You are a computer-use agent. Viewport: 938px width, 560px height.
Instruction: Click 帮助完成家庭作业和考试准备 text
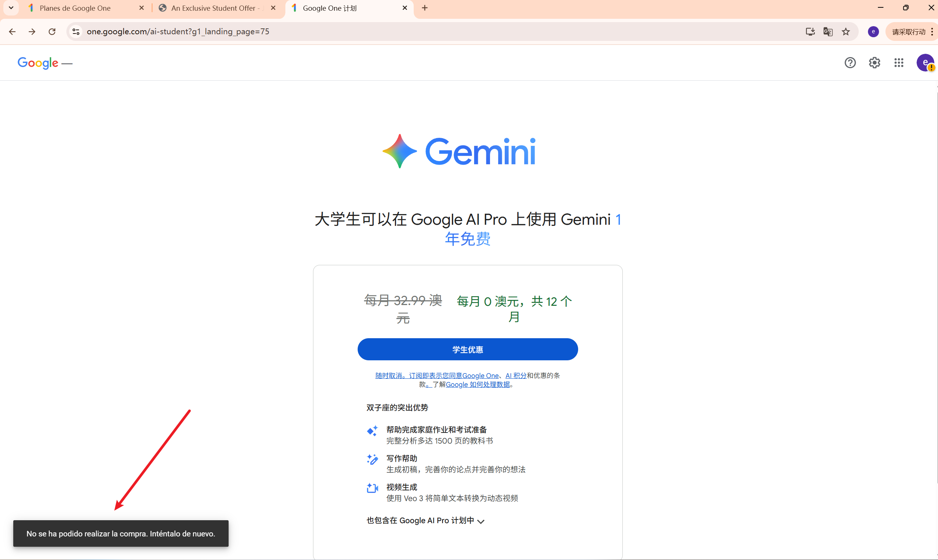pyautogui.click(x=437, y=430)
